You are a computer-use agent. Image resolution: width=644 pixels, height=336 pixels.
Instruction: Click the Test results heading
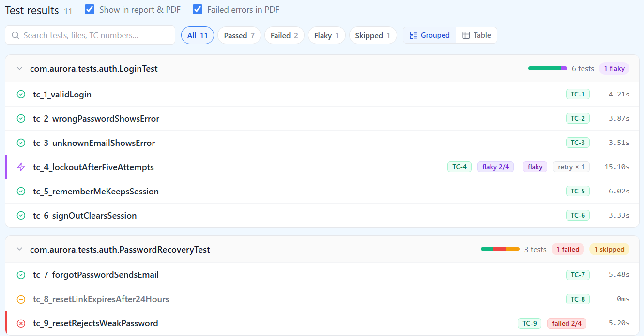coord(32,10)
